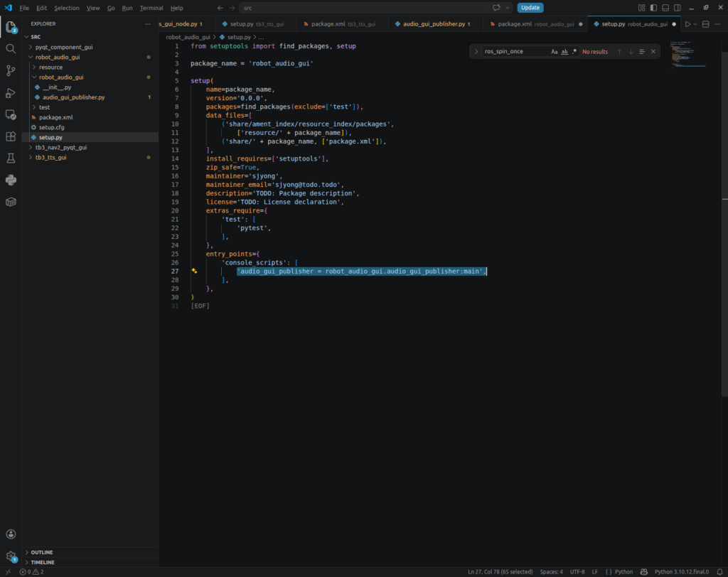Toggle Use Regular Expression in find widget
This screenshot has height=577, width=728.
(x=574, y=52)
